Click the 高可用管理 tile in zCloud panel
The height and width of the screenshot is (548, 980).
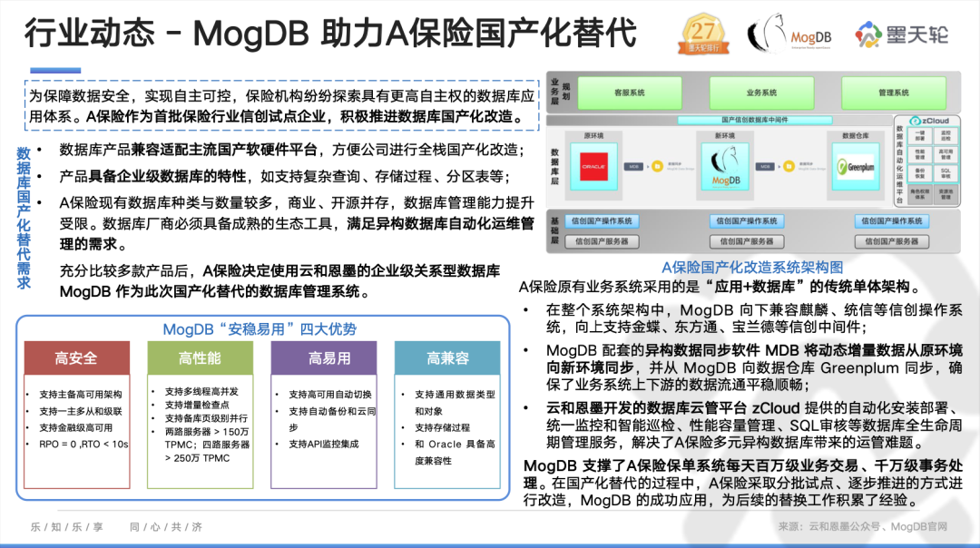[946, 155]
